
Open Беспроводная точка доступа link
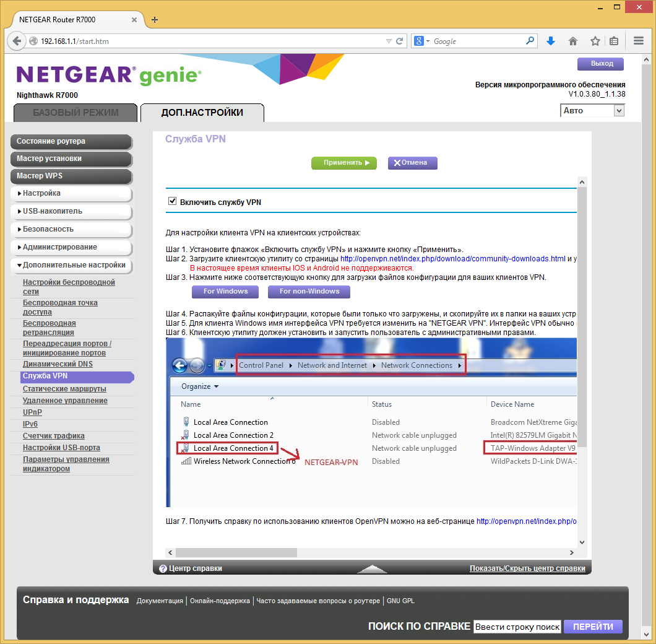coord(60,307)
